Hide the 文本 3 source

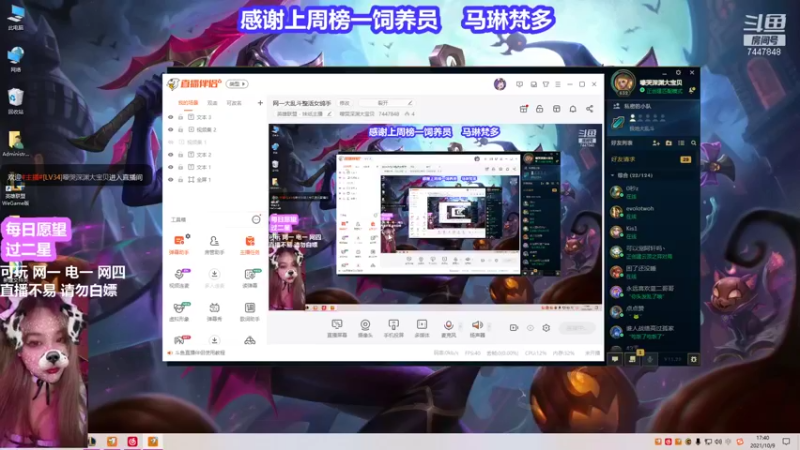click(x=171, y=117)
